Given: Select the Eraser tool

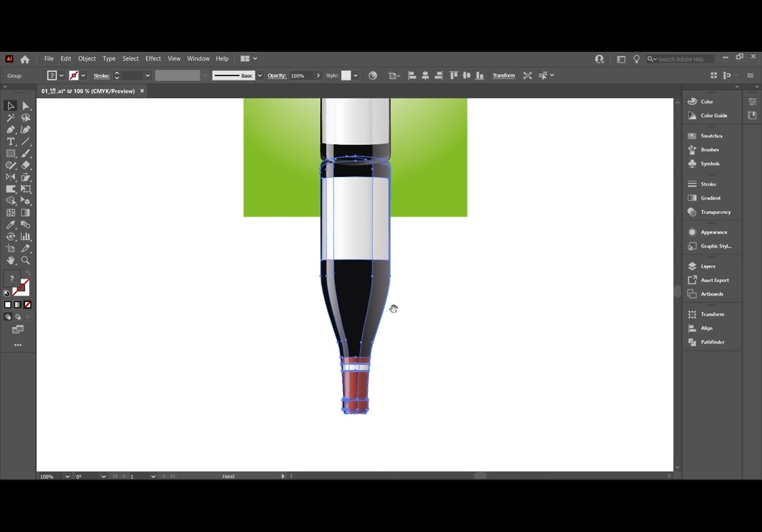Looking at the screenshot, I should point(26,165).
